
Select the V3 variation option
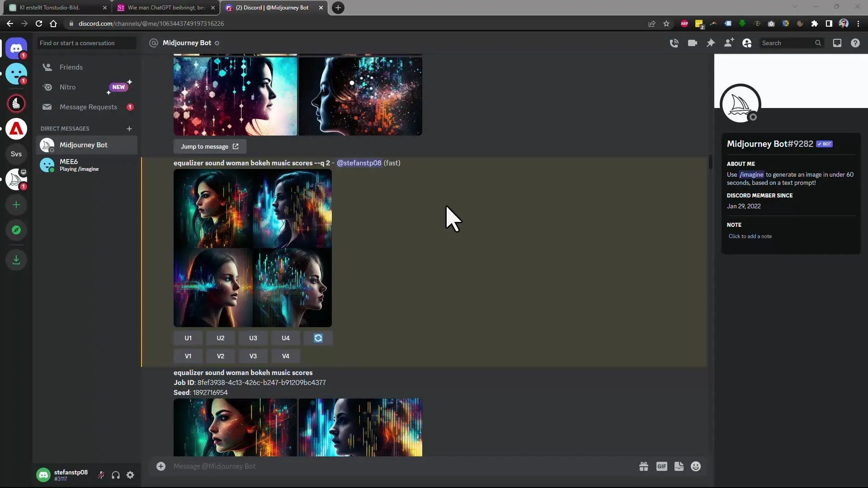[253, 356]
